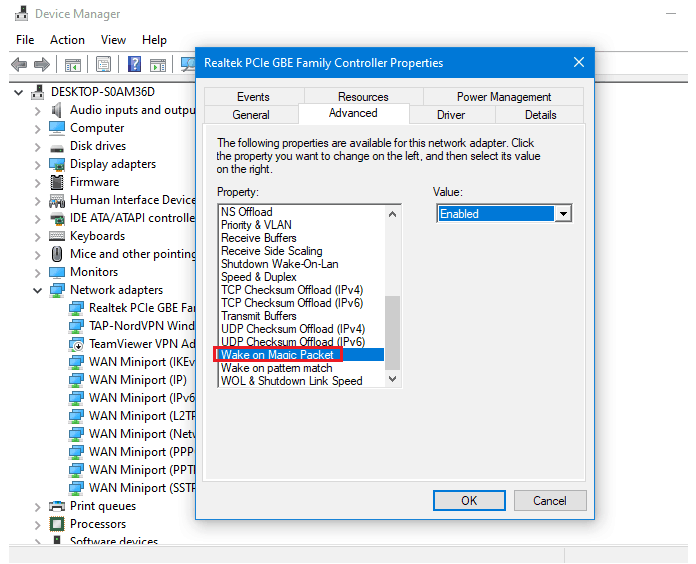Click the Keyboards device icon

[x=58, y=236]
